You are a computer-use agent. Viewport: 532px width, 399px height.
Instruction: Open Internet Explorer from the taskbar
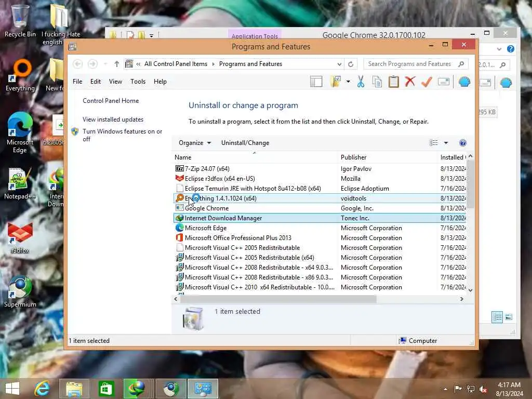[x=43, y=389]
